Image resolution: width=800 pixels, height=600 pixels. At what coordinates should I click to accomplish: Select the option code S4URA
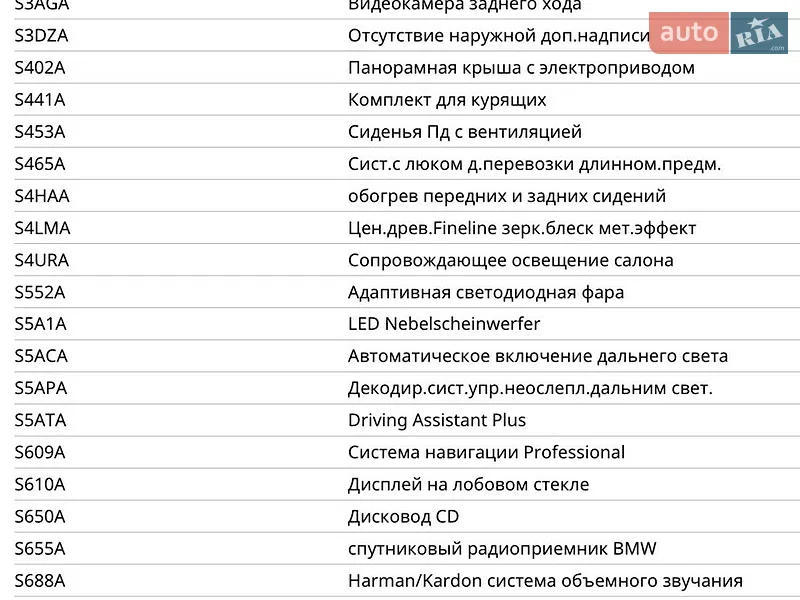(42, 261)
